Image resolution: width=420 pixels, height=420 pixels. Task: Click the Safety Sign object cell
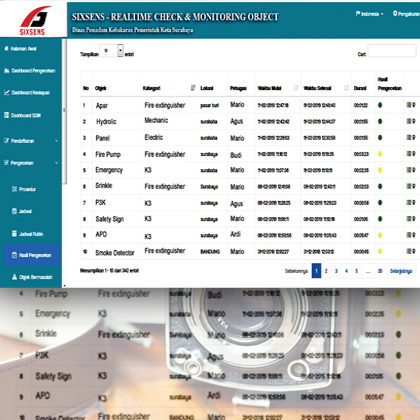coord(110,219)
